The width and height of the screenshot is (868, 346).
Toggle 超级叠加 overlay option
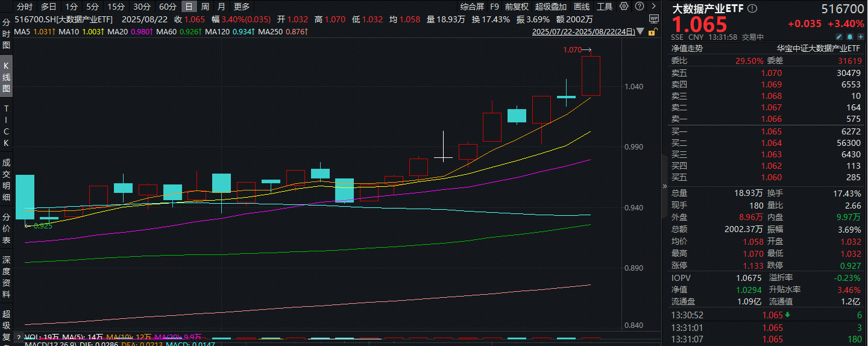pos(551,7)
